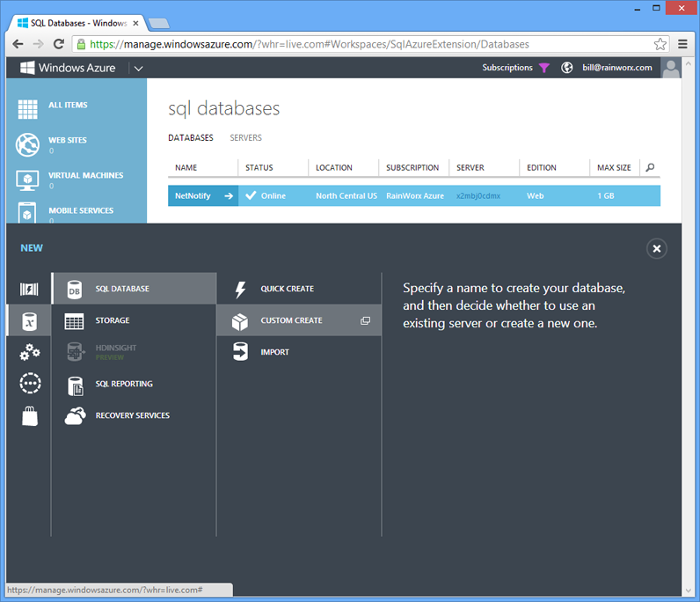Sort by the Max Size column header
The width and height of the screenshot is (700, 602).
tap(614, 167)
